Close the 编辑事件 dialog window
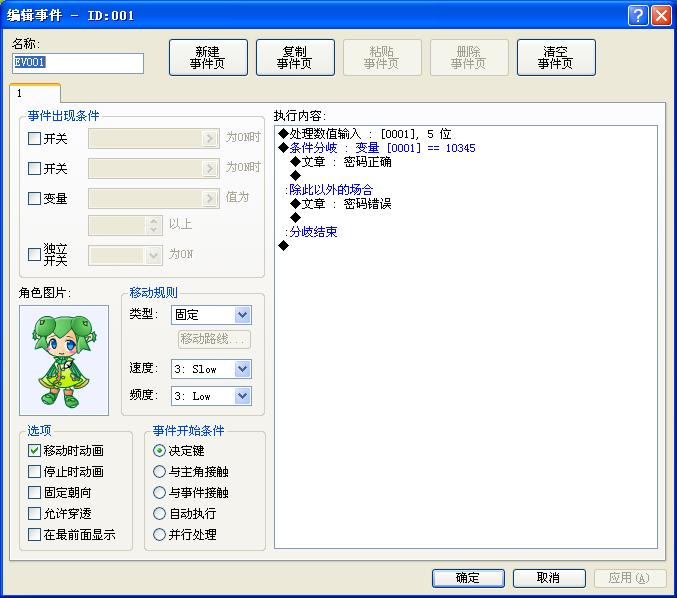This screenshot has height=598, width=677. tap(661, 16)
